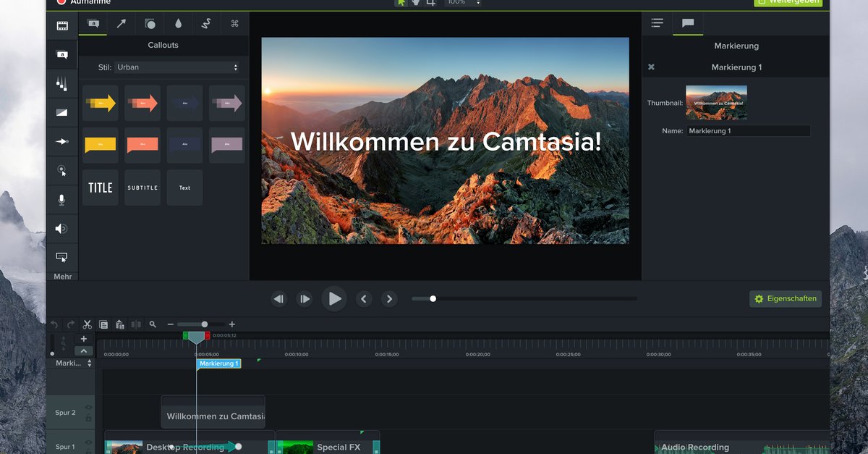868x454 pixels.
Task: Open the properties list tab in right panel
Action: click(657, 23)
